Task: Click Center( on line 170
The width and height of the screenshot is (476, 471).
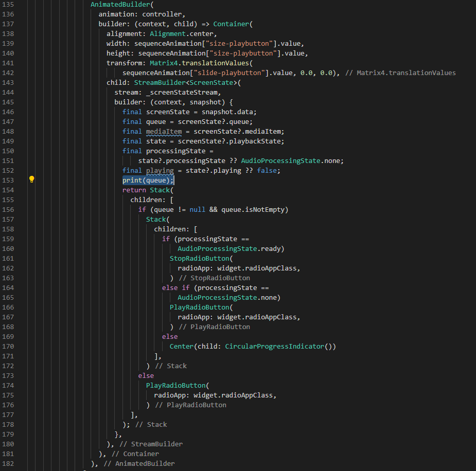Action: click(x=183, y=347)
